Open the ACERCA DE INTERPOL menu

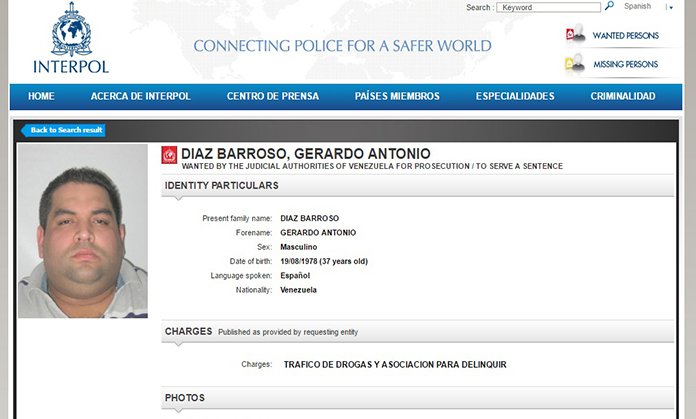(x=140, y=97)
